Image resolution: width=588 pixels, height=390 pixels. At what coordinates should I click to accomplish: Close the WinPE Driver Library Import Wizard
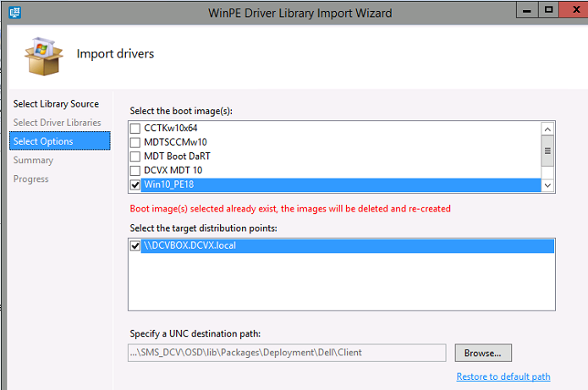point(574,10)
